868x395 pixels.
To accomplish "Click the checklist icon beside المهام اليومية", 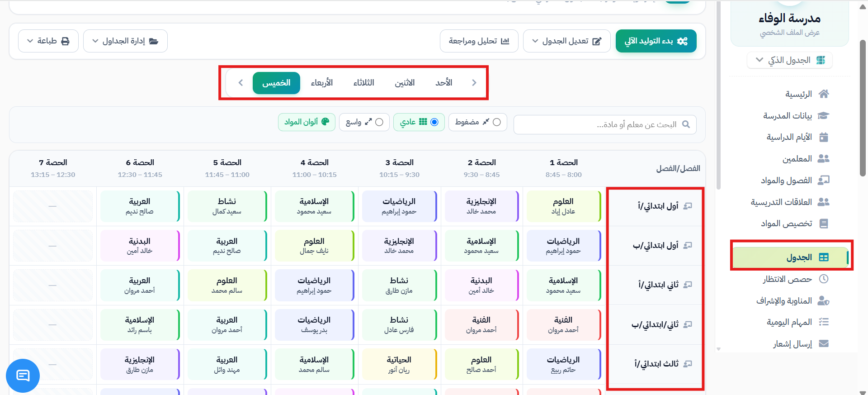I will coord(824,322).
